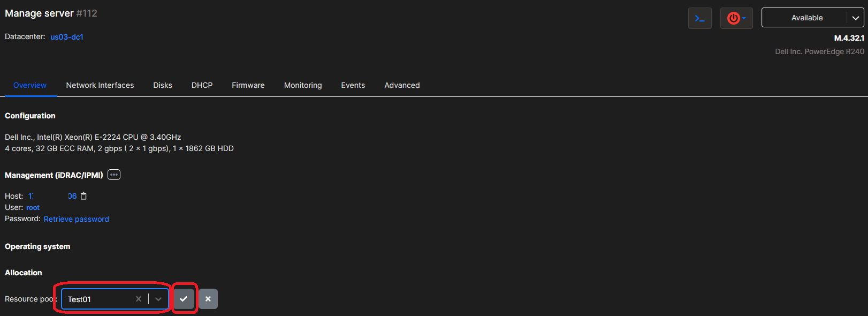Switch to the Advanced tab
868x316 pixels.
tap(402, 85)
